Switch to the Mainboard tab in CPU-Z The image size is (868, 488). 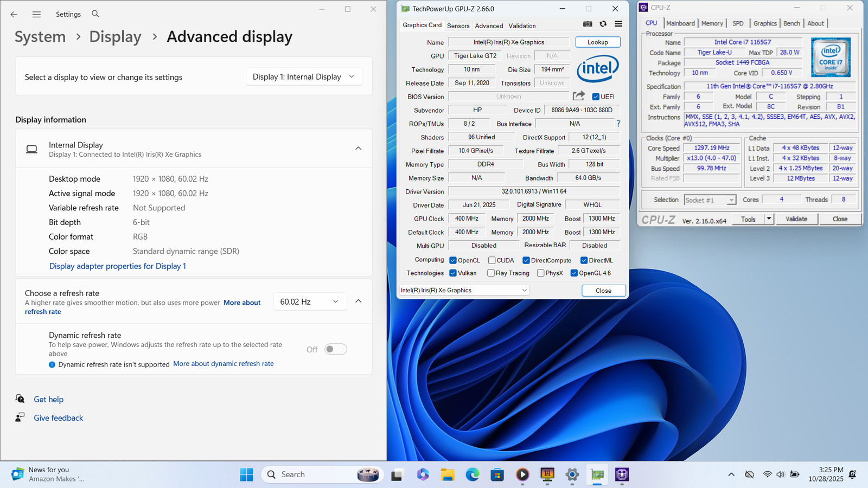coord(680,23)
